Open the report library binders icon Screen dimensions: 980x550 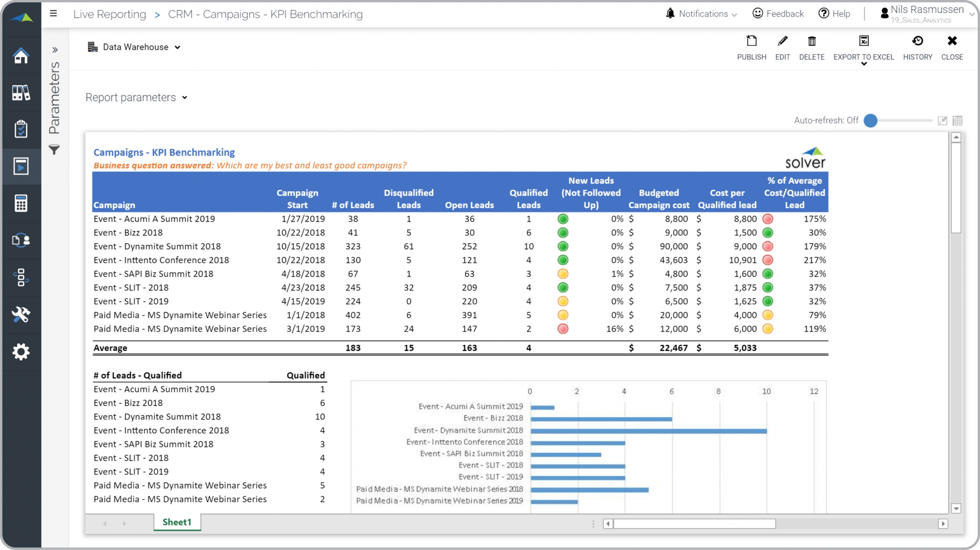(x=21, y=93)
